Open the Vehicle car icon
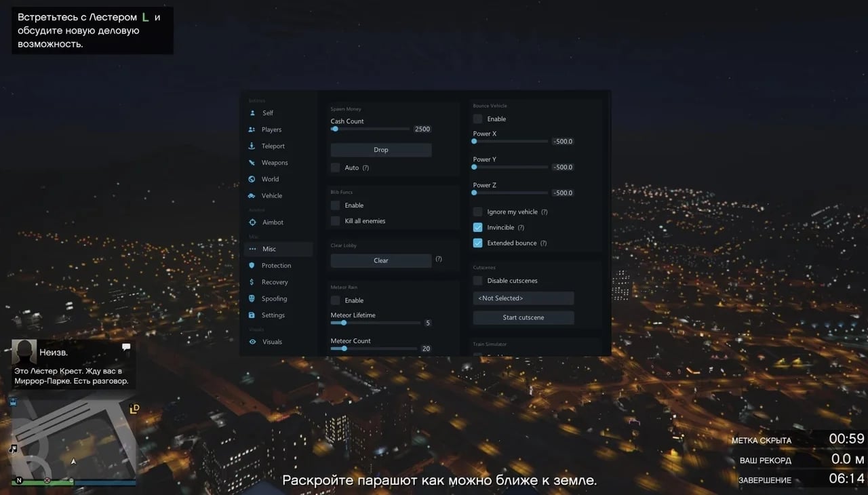This screenshot has height=495, width=868. [252, 195]
